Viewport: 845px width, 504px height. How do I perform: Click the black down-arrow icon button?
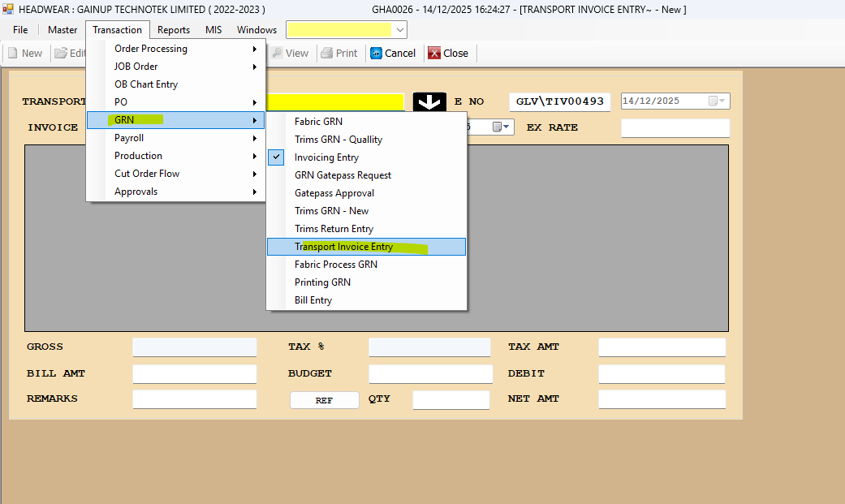tap(429, 102)
